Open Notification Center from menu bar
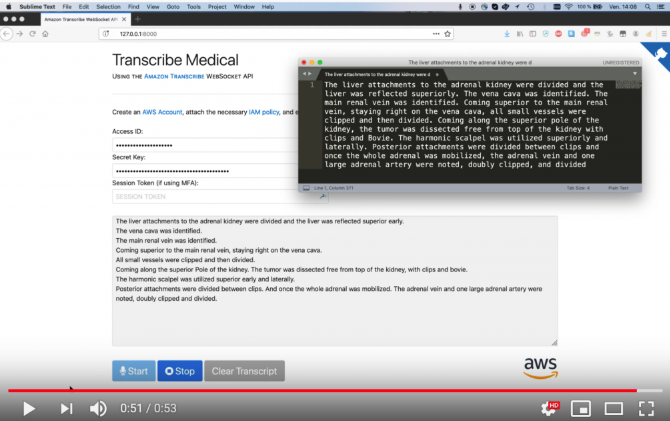670x421 pixels. (x=661, y=7)
